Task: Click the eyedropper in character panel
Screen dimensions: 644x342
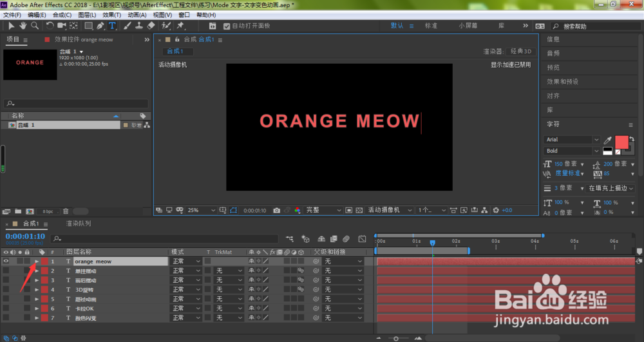Action: pos(608,140)
